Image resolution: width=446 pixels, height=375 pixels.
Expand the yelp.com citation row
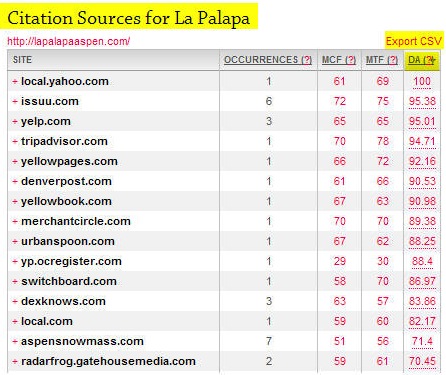[15, 121]
